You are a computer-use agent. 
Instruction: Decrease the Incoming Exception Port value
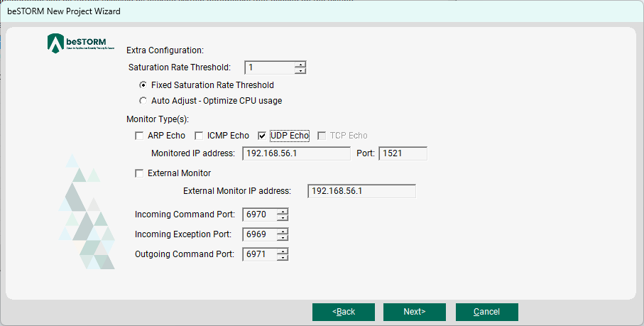pos(283,238)
